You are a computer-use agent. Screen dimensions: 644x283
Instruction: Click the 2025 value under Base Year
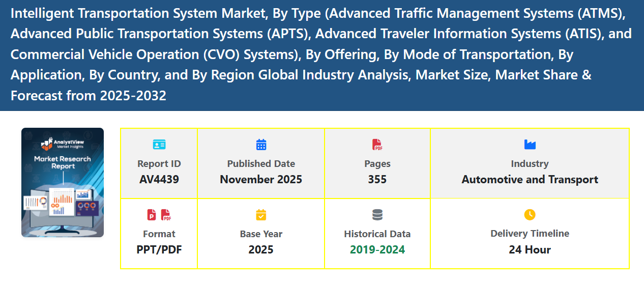click(261, 250)
